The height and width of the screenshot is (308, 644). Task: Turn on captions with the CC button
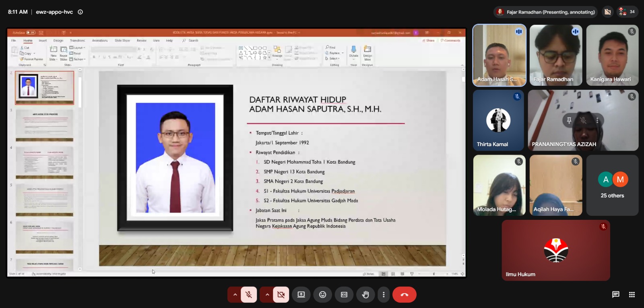344,295
